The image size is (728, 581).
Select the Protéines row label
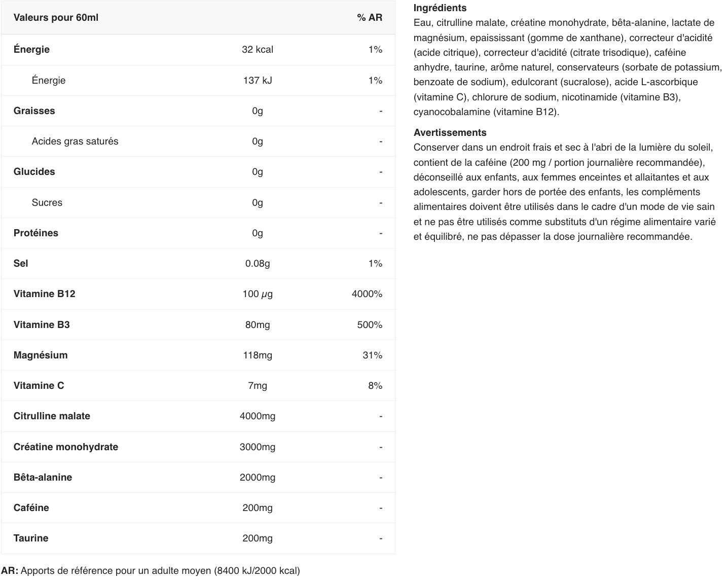pos(35,233)
